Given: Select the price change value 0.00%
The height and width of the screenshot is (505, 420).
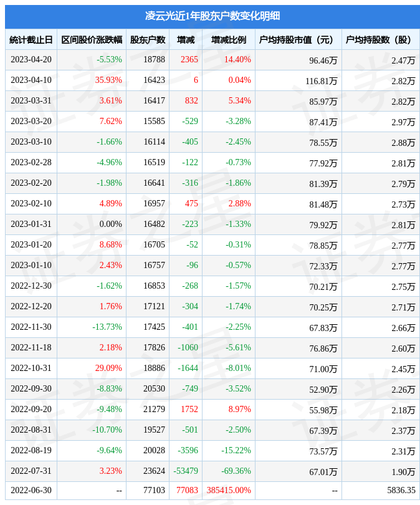Looking at the screenshot, I should pyautogui.click(x=111, y=224).
